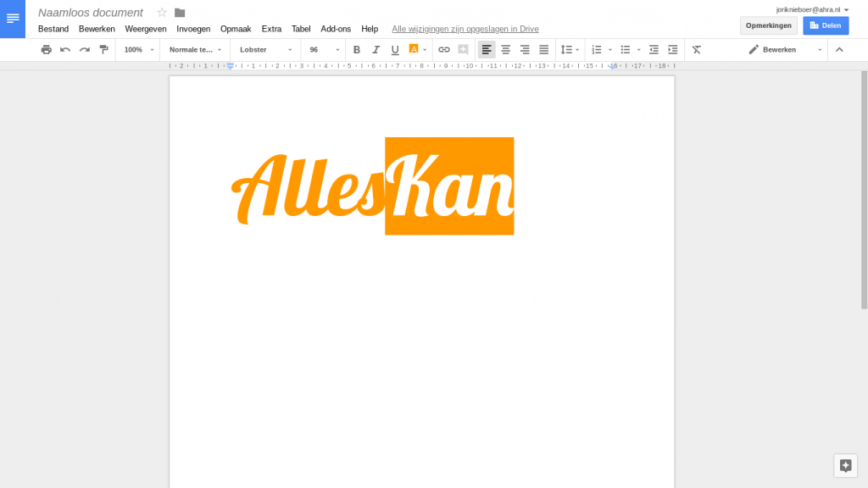Click the clear formatting icon

tap(696, 50)
